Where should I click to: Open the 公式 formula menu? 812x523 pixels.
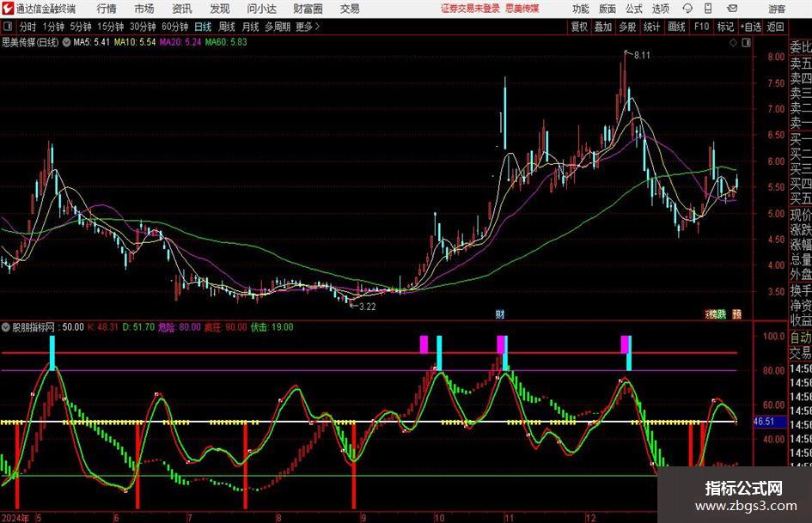634,9
